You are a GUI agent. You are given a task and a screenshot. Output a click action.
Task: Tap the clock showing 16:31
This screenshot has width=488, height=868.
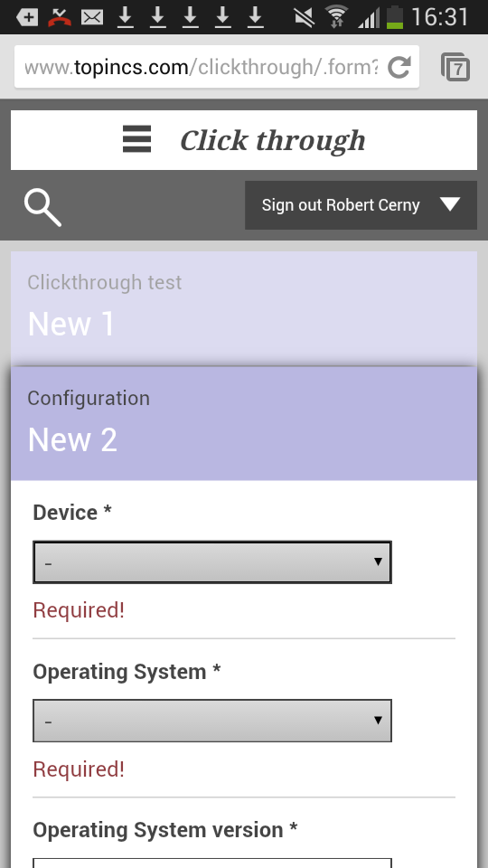(x=440, y=17)
